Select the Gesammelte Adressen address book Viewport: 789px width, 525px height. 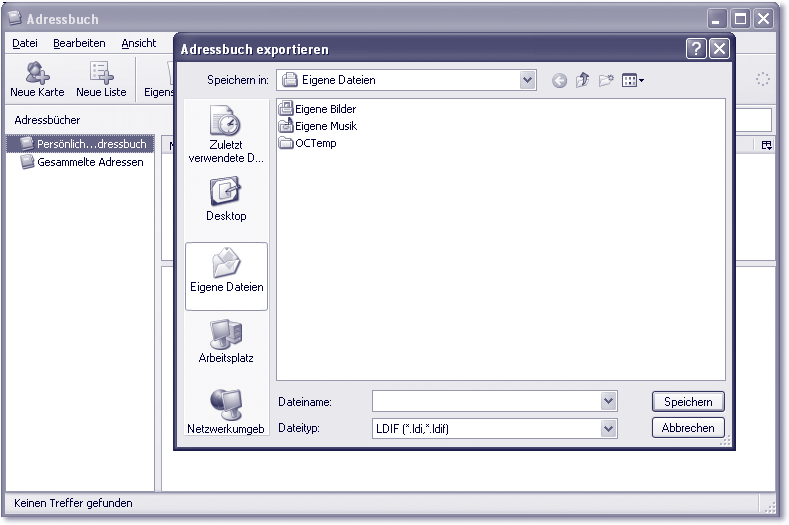[89, 162]
